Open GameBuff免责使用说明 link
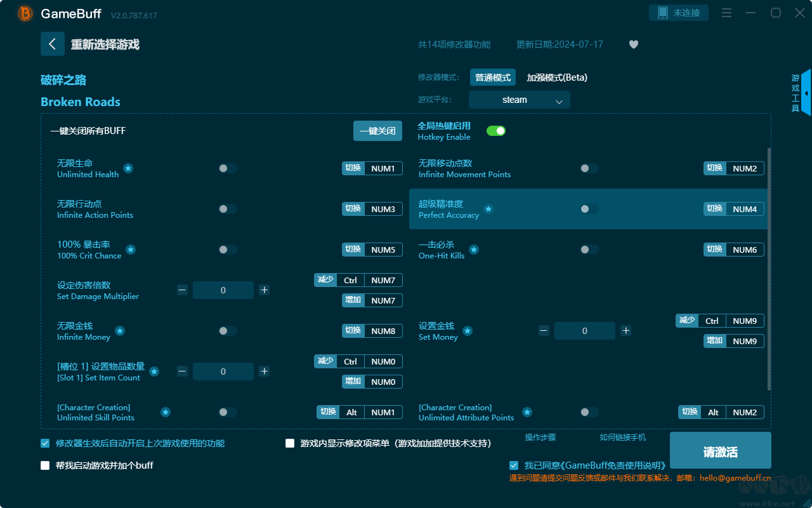Image resolution: width=812 pixels, height=508 pixels. coord(615,465)
